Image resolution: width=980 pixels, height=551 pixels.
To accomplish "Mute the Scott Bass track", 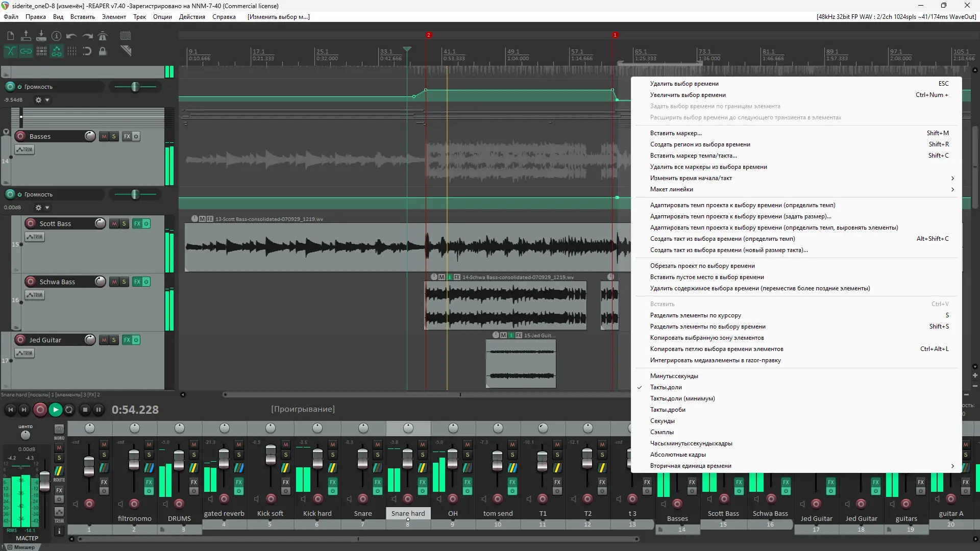I will coord(114,223).
